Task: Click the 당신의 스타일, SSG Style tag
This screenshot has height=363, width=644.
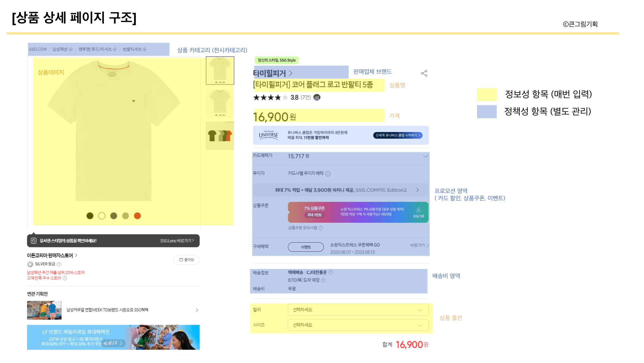Action: 277,60
